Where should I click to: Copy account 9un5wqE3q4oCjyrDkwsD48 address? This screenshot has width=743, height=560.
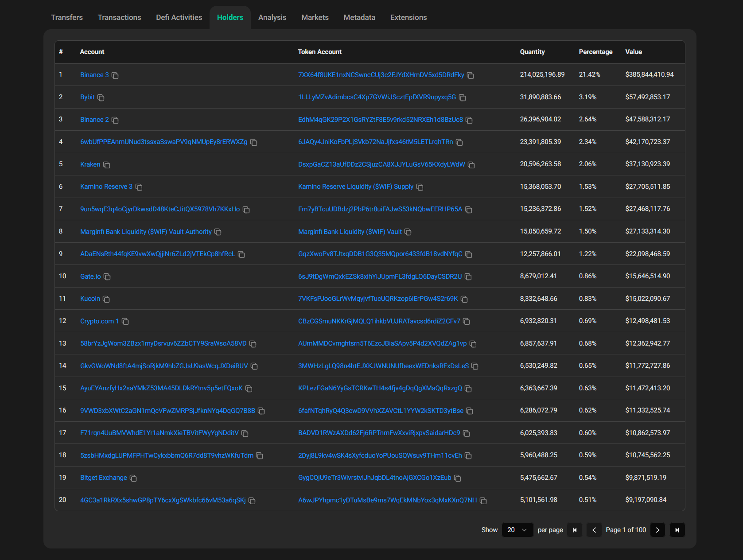(x=246, y=210)
